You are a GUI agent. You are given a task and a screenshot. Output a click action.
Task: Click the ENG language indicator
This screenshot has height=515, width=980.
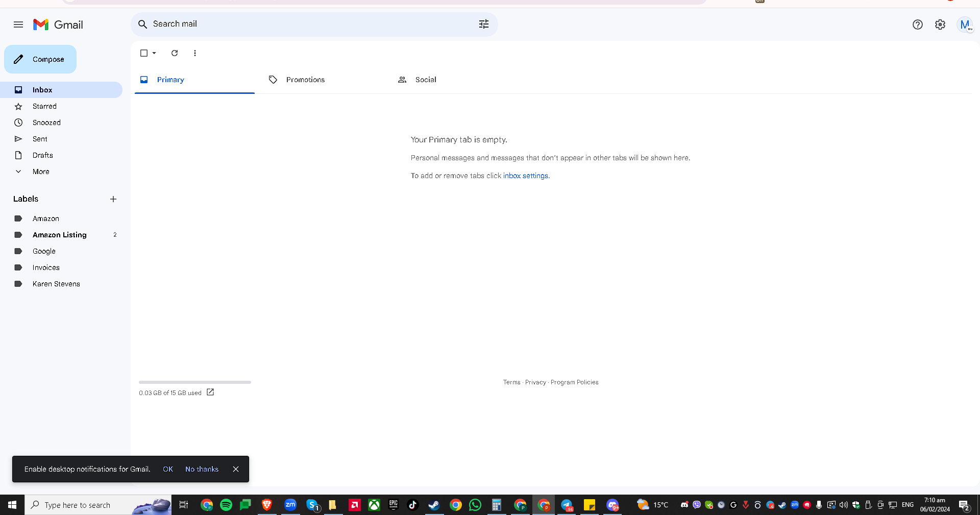click(x=908, y=505)
